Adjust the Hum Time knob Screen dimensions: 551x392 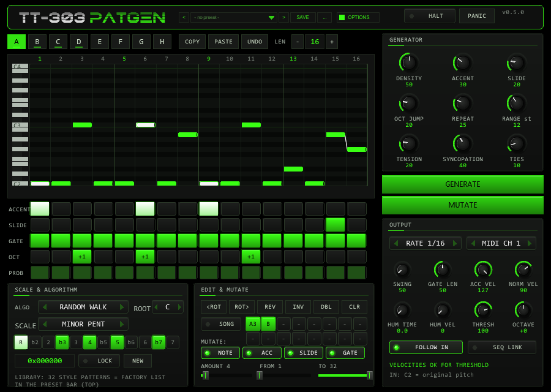tap(402, 311)
